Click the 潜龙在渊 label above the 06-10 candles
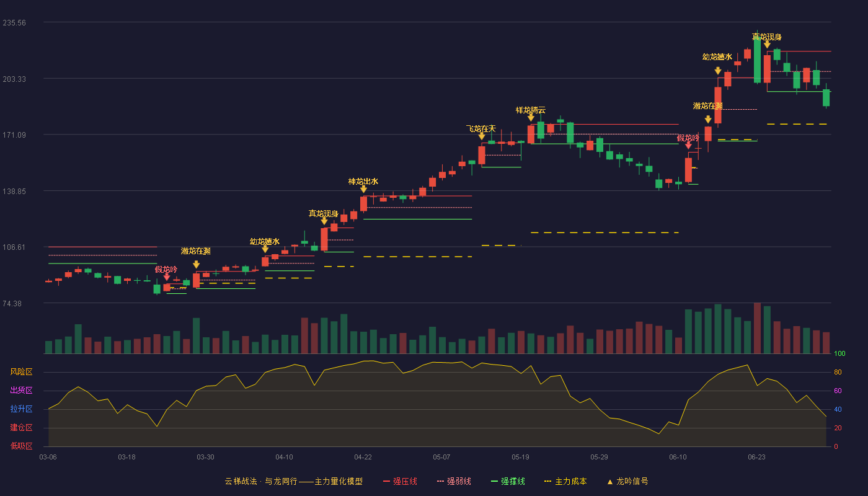The image size is (868, 496). click(708, 106)
